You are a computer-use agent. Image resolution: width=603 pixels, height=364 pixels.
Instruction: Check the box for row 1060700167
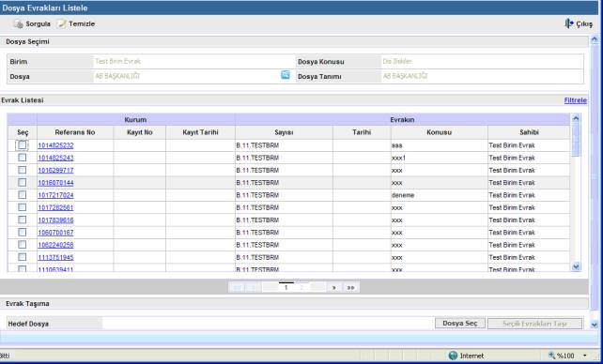click(23, 233)
